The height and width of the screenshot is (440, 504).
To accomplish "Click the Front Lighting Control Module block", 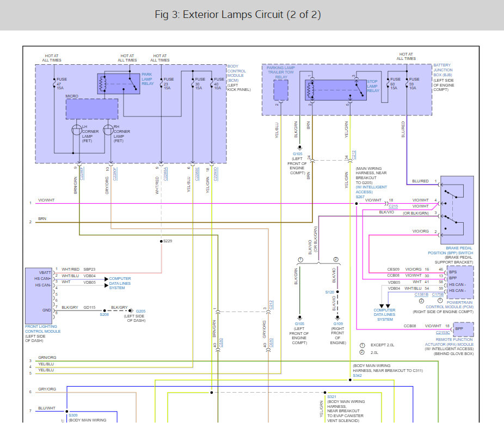I will click(x=39, y=296).
